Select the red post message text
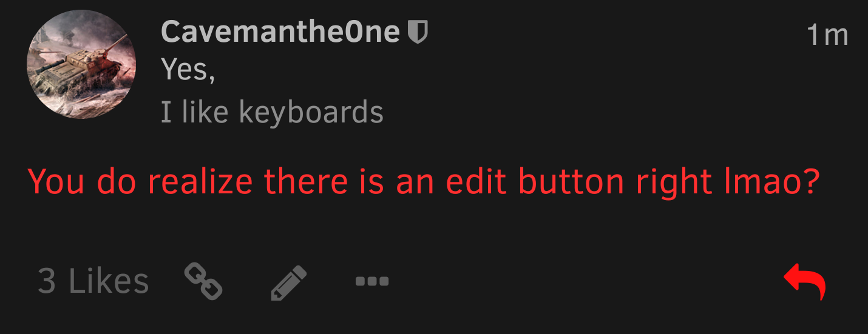The width and height of the screenshot is (868, 334). (x=424, y=181)
